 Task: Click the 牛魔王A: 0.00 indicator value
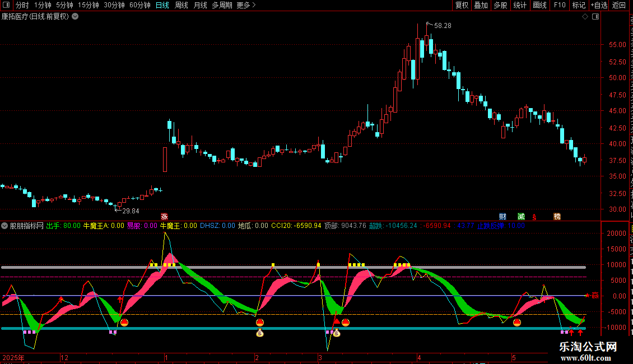(x=104, y=226)
